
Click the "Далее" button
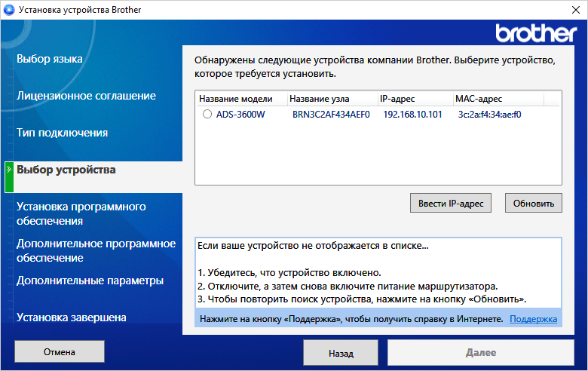pyautogui.click(x=480, y=353)
